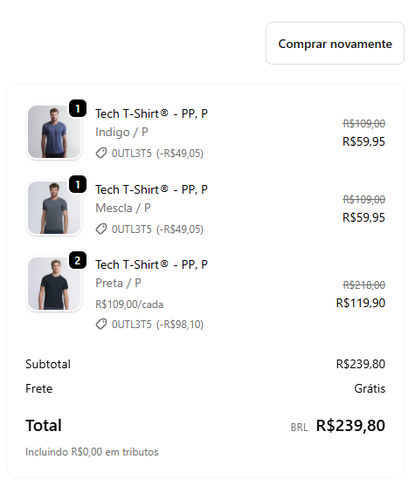The width and height of the screenshot is (408, 500).
Task: Click the R$109,00/cada unit price text
Action: [129, 304]
